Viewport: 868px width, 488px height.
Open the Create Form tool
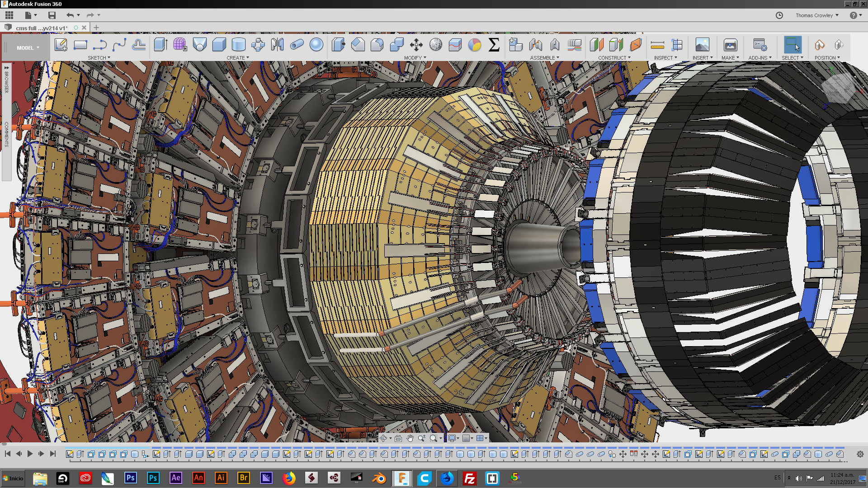click(x=180, y=45)
